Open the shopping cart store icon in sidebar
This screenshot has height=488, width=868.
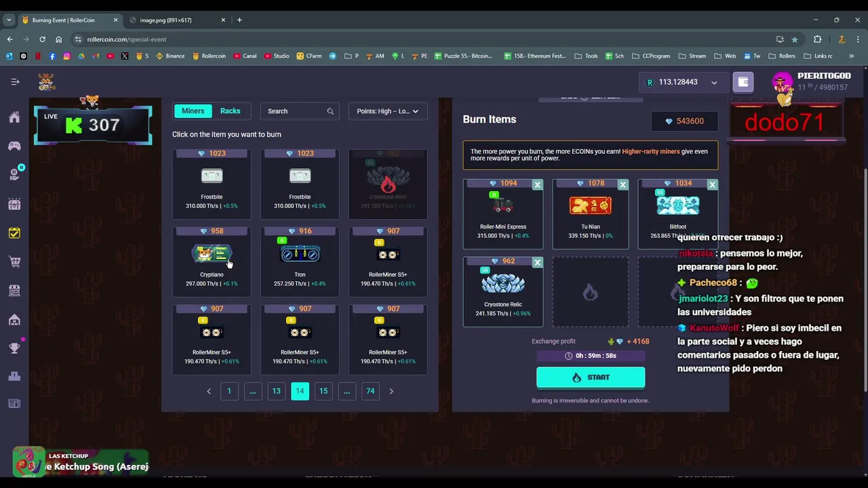click(x=14, y=262)
